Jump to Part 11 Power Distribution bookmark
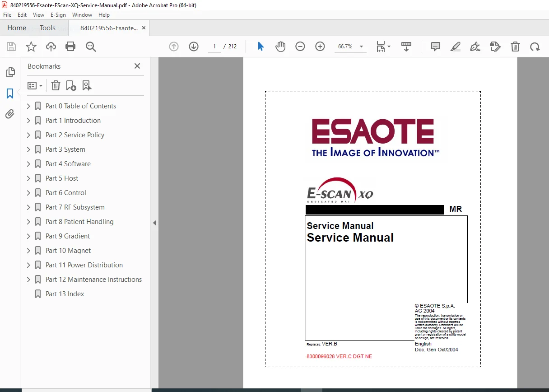 click(84, 265)
